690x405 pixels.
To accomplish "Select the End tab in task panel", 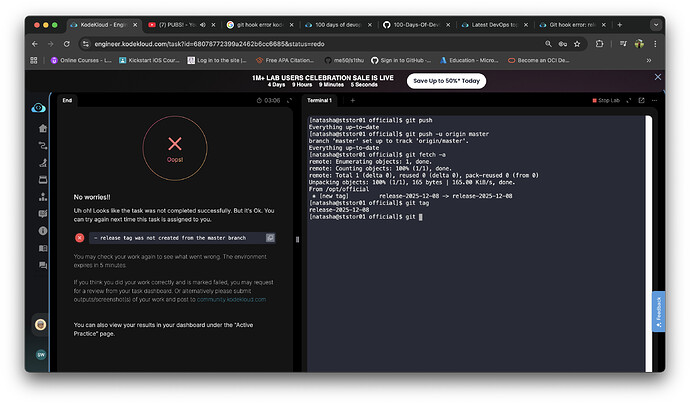I will click(x=67, y=101).
